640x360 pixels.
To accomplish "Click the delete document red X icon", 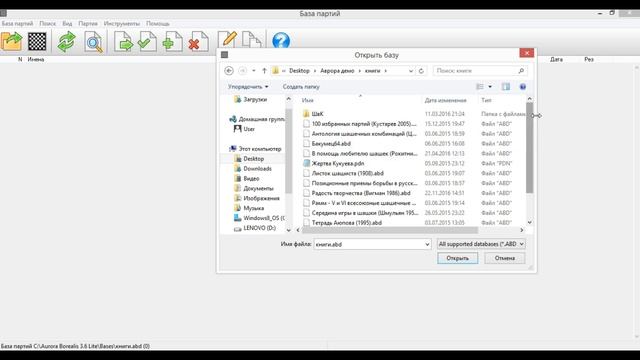I will click(198, 42).
